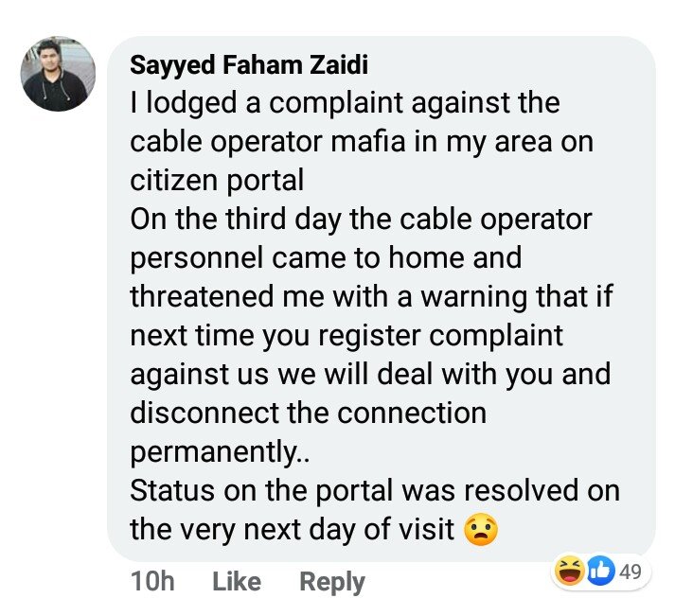Click the text "disconnect the connection"

308,413
